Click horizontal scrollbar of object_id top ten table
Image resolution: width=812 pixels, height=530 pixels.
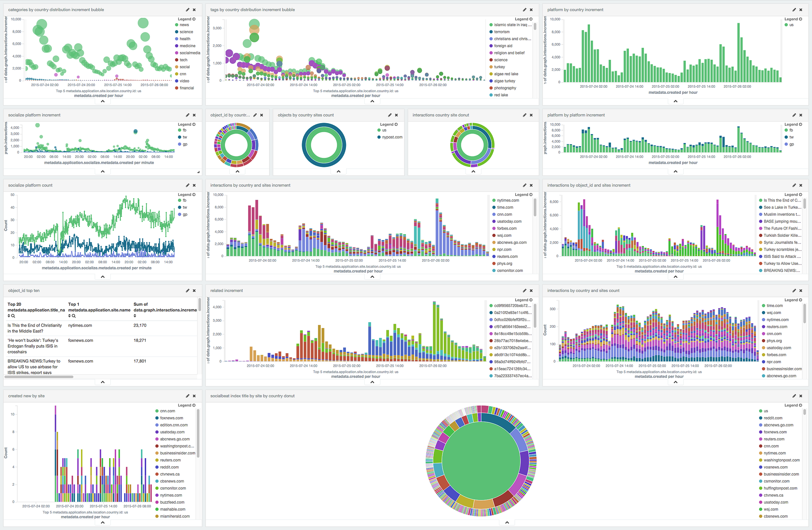coord(39,376)
